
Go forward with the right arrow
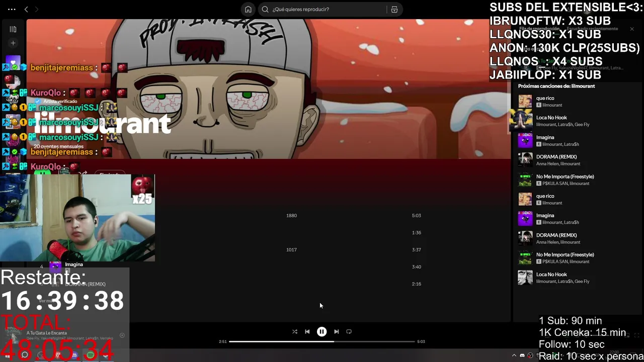click(x=36, y=9)
